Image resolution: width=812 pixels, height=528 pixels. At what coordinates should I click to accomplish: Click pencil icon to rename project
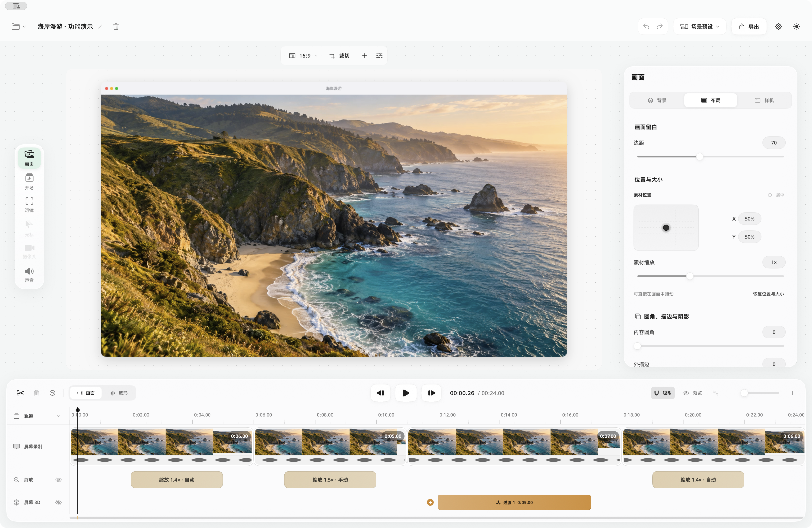click(100, 27)
